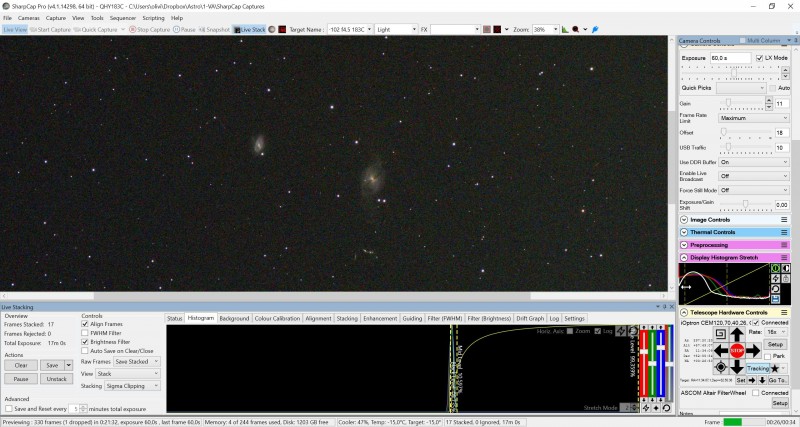Switch to the Drift Graph tab

click(x=530, y=318)
